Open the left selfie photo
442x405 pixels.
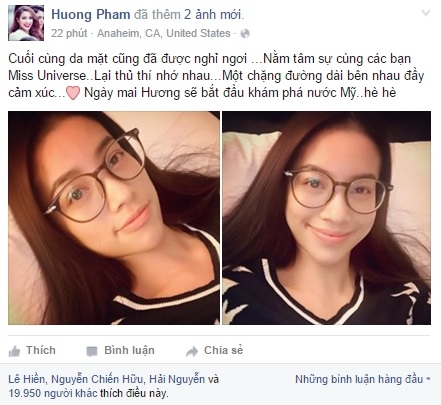[114, 218]
